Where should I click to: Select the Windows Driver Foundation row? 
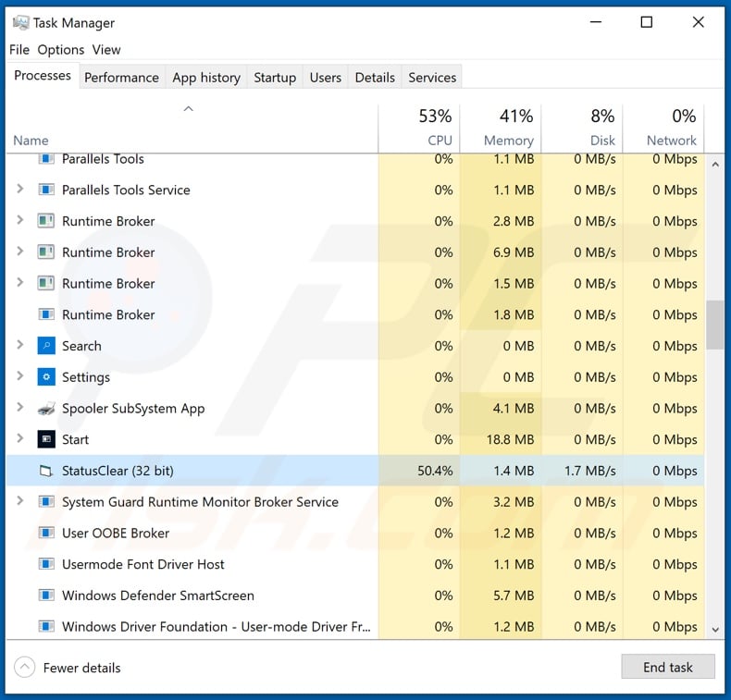[x=355, y=626]
